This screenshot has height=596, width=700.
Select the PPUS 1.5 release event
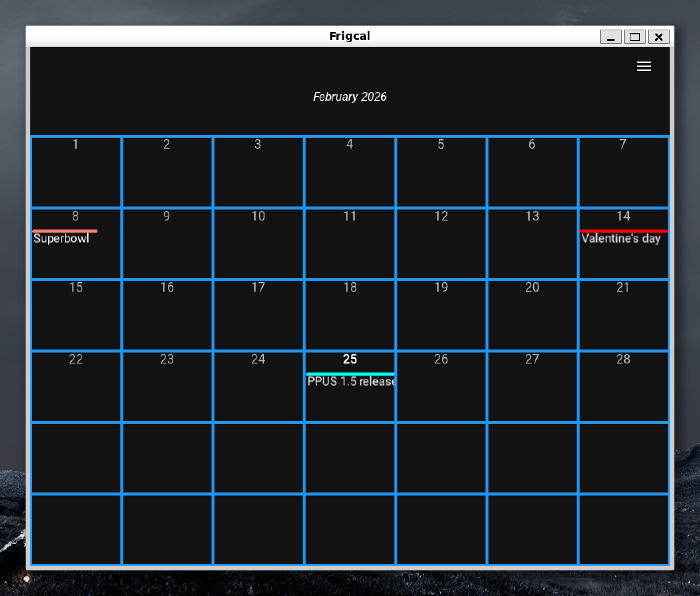pyautogui.click(x=350, y=381)
